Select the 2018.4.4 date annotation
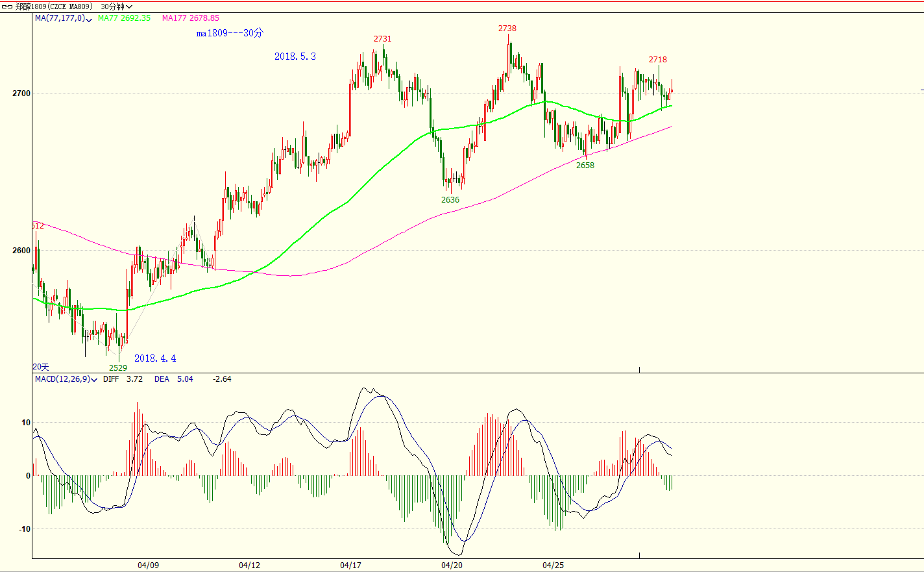 tap(155, 358)
